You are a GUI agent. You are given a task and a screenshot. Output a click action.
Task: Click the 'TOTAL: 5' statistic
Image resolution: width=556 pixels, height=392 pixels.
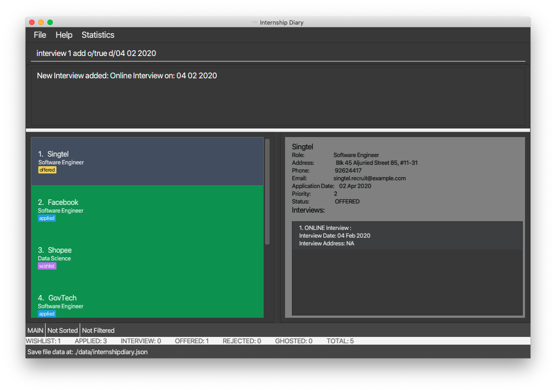point(340,341)
